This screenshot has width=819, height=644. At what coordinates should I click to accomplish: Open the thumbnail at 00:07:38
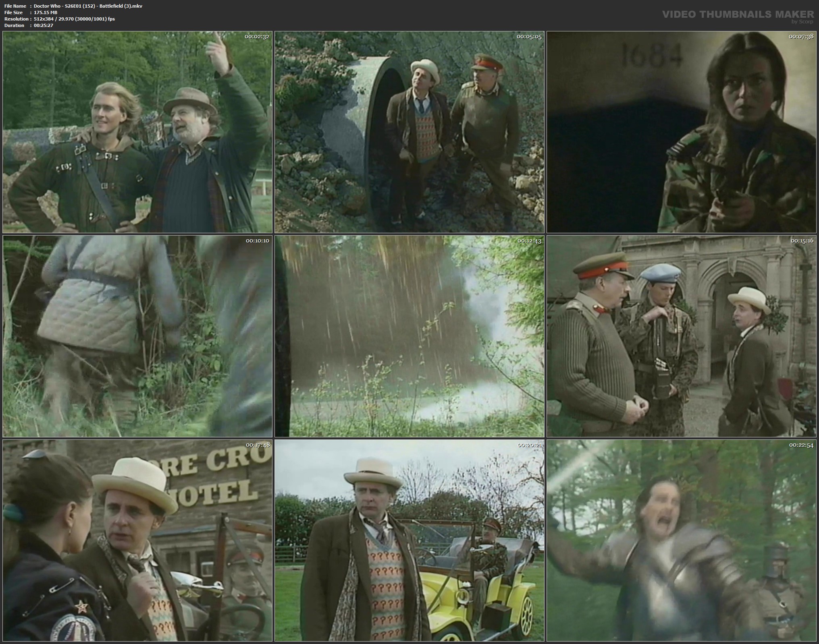pos(682,132)
